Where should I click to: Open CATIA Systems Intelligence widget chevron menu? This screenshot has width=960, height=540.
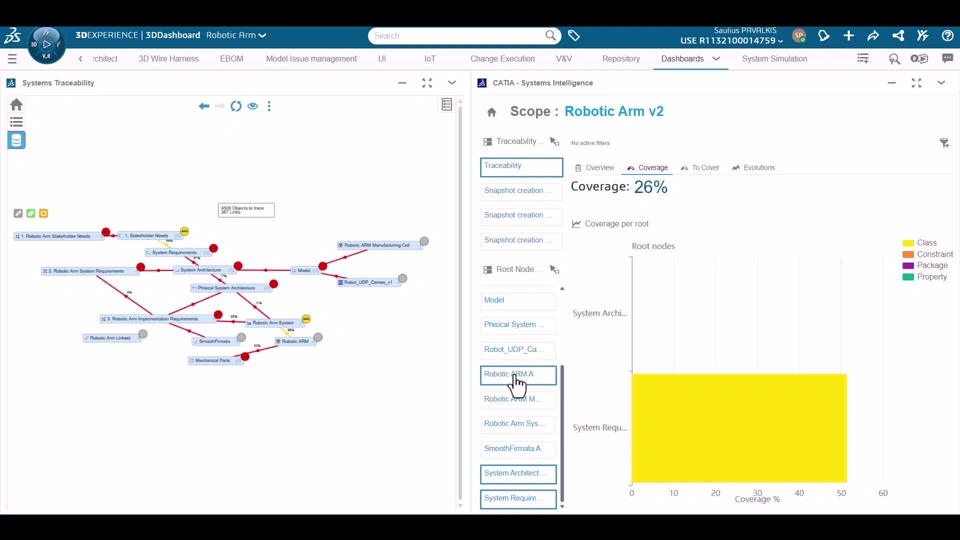941,83
